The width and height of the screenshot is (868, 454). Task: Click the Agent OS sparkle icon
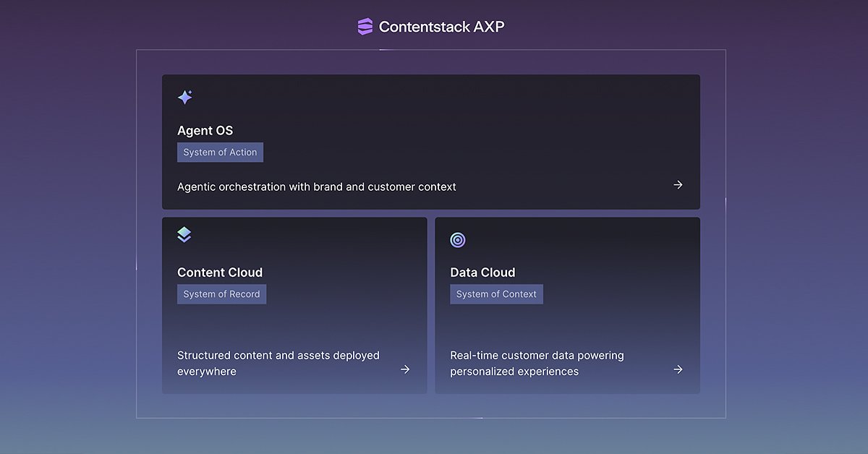185,97
